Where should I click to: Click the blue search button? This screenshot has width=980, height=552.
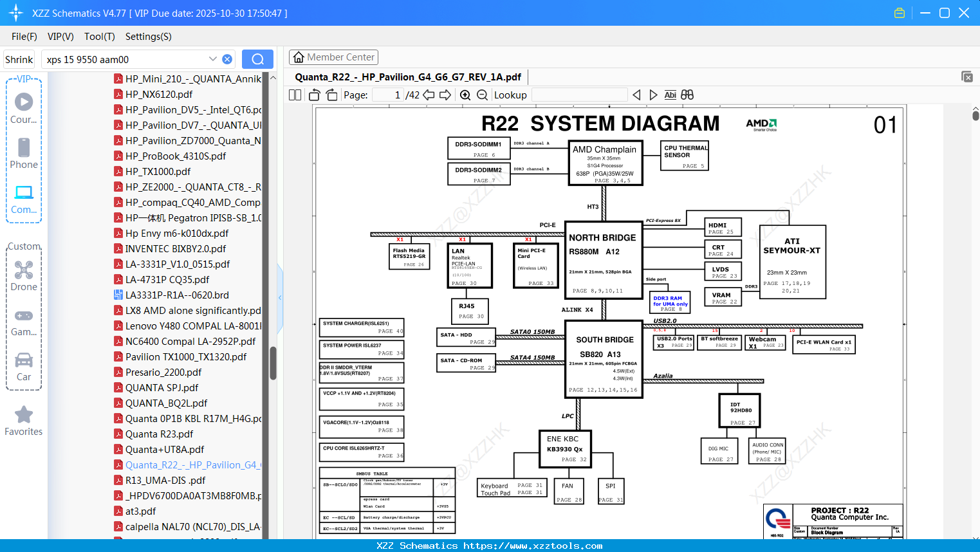click(x=257, y=59)
